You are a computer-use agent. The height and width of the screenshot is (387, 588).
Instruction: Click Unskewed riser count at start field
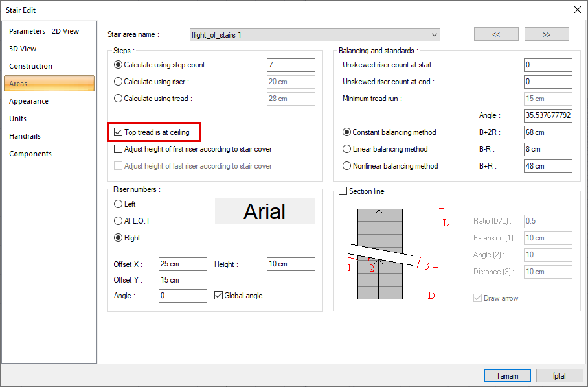548,65
